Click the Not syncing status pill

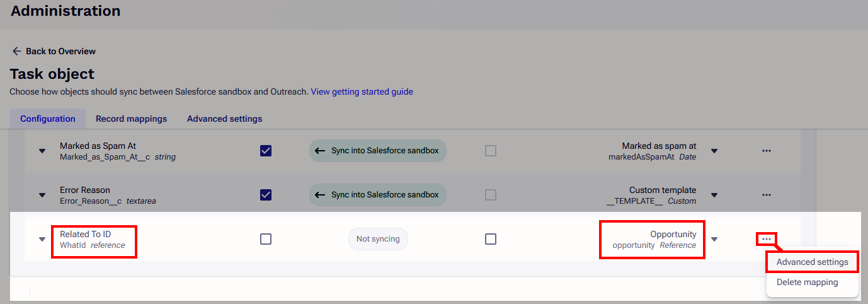[378, 239]
